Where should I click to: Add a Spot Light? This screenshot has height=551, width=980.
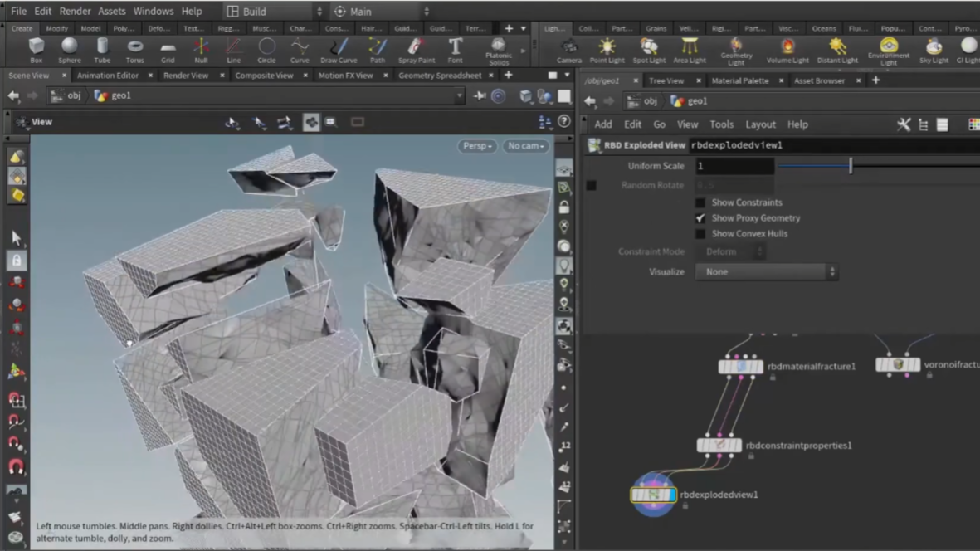click(x=649, y=50)
